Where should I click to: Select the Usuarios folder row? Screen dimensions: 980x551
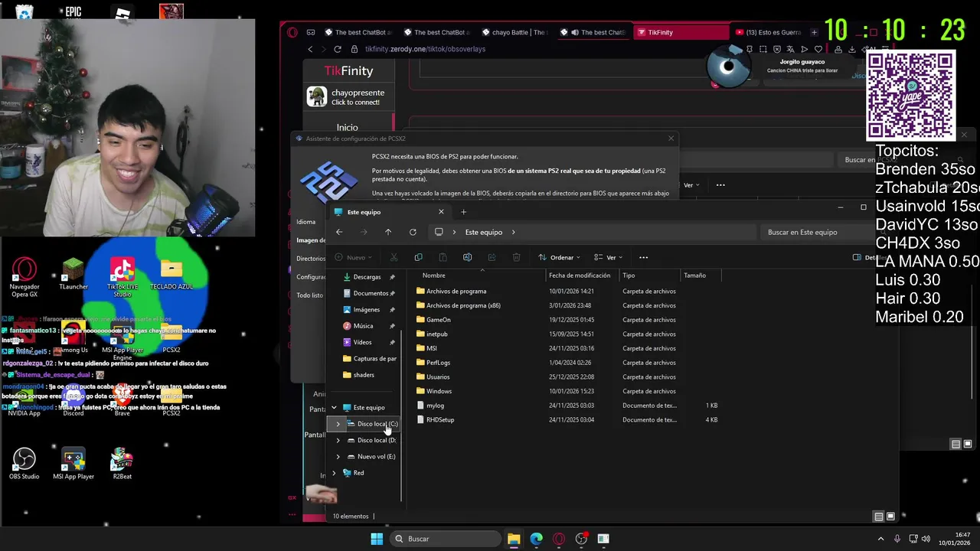point(438,377)
